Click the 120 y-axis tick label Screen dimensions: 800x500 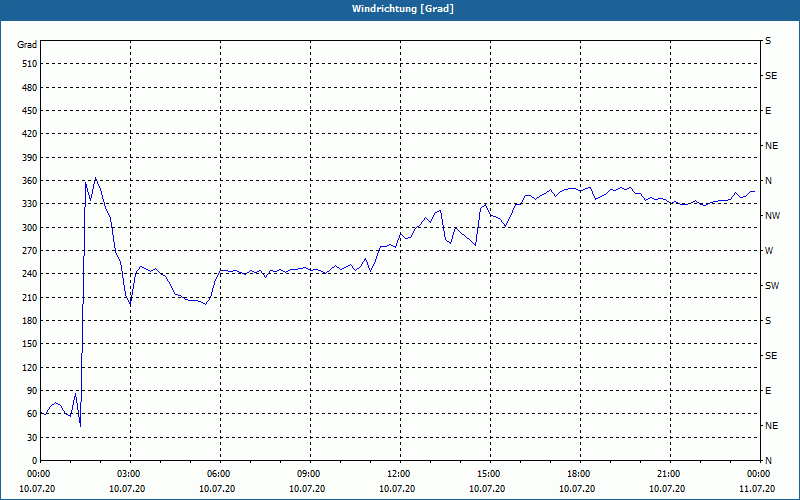pos(30,367)
